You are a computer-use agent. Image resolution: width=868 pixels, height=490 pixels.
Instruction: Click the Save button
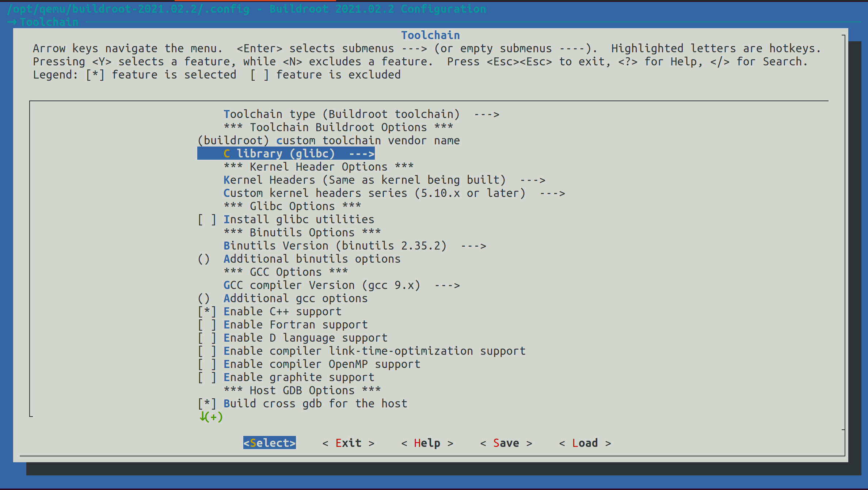click(506, 443)
